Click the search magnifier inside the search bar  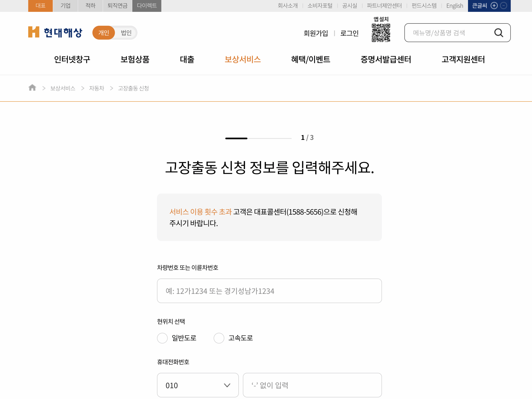pos(499,33)
